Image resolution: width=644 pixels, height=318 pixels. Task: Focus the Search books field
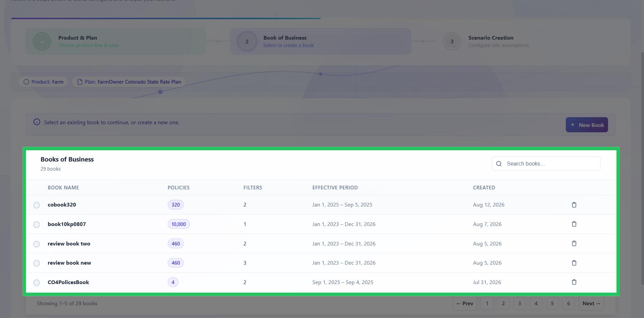[x=546, y=164]
